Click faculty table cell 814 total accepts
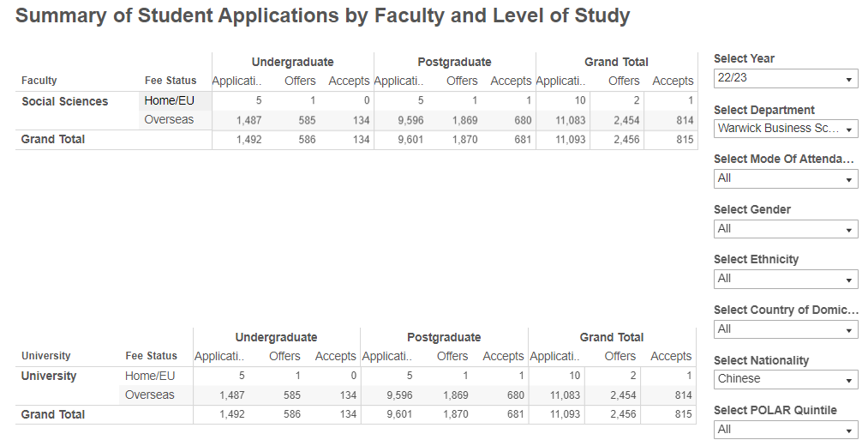868x446 pixels. [x=685, y=120]
